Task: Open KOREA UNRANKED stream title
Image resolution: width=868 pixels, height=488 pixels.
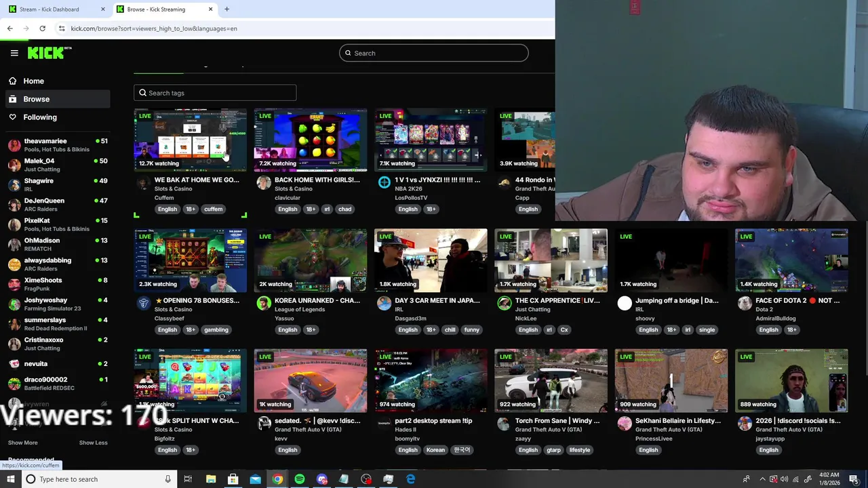Action: point(317,300)
